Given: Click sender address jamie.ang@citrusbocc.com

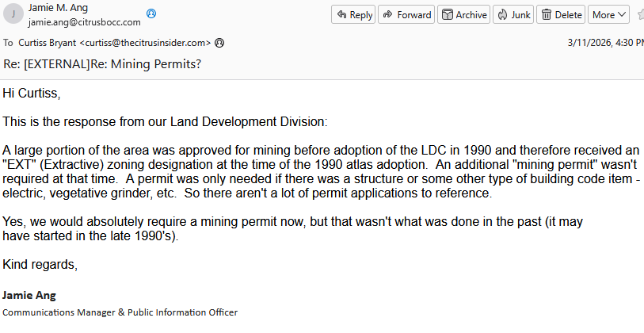Looking at the screenshot, I should tap(84, 21).
